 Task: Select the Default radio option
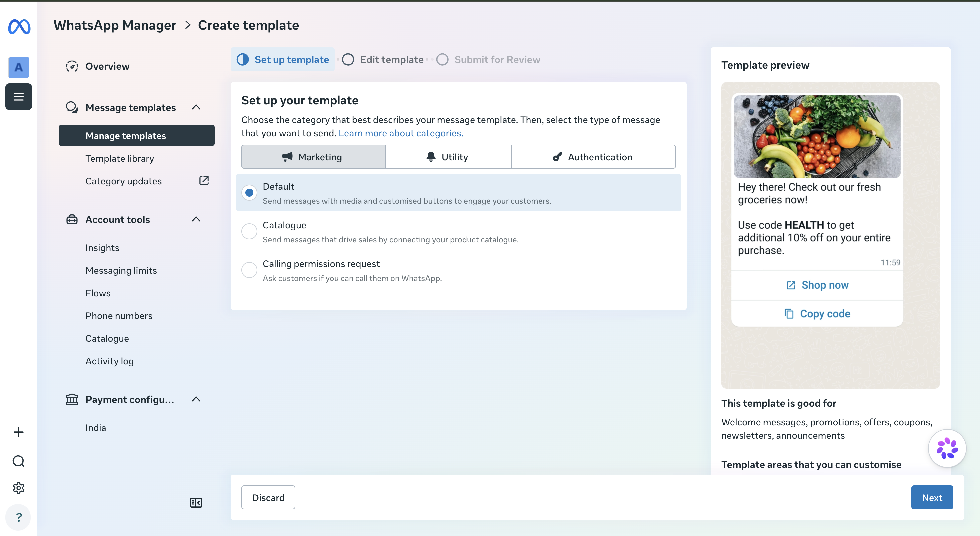pos(249,192)
